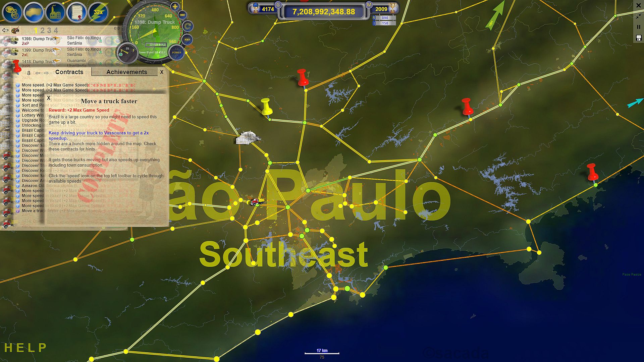Open the factory industries icon
The image size is (644, 362).
55,12
